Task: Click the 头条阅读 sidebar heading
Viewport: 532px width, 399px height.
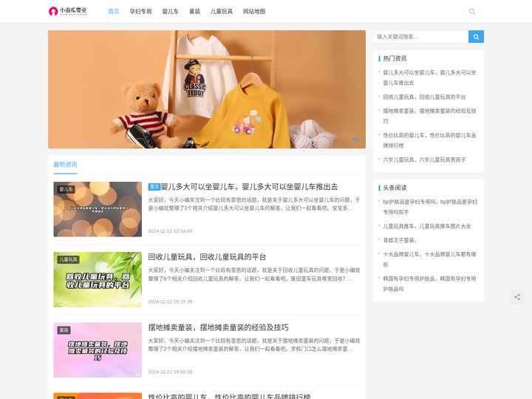Action: pyautogui.click(x=395, y=188)
